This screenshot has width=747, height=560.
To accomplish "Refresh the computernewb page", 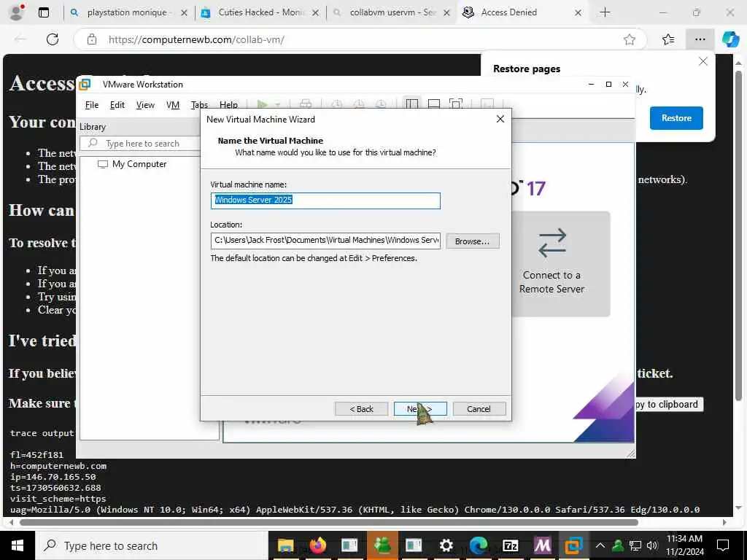I will coord(53,39).
